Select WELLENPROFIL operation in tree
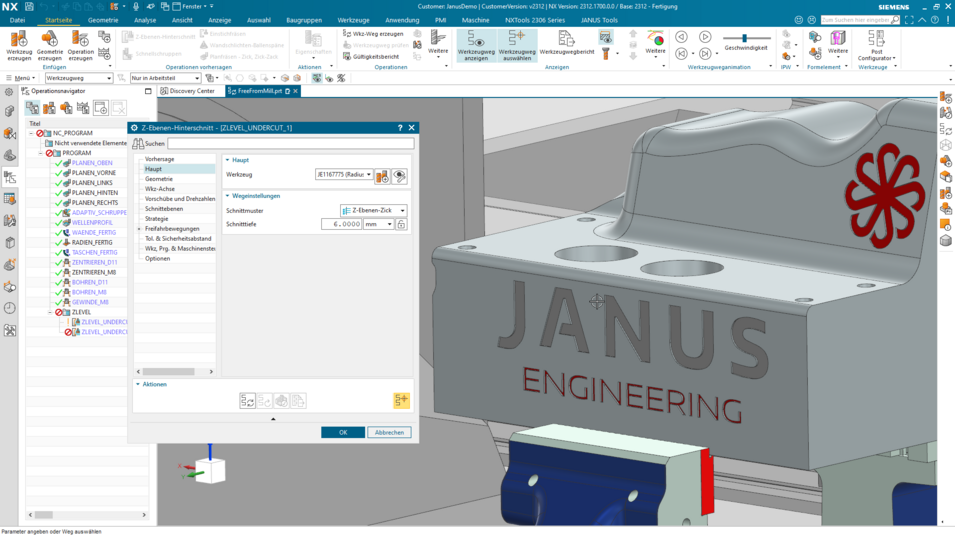The height and width of the screenshot is (537, 955). tap(92, 223)
